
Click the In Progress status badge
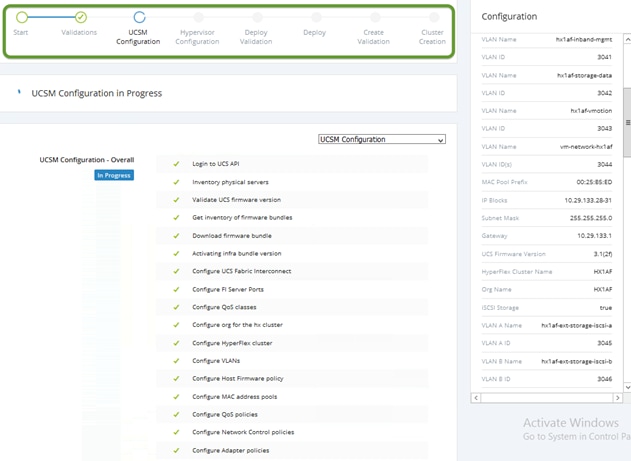[x=114, y=175]
